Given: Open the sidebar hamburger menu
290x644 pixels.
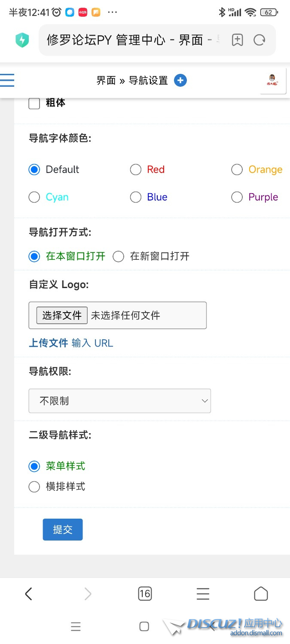Looking at the screenshot, I should point(7,80).
